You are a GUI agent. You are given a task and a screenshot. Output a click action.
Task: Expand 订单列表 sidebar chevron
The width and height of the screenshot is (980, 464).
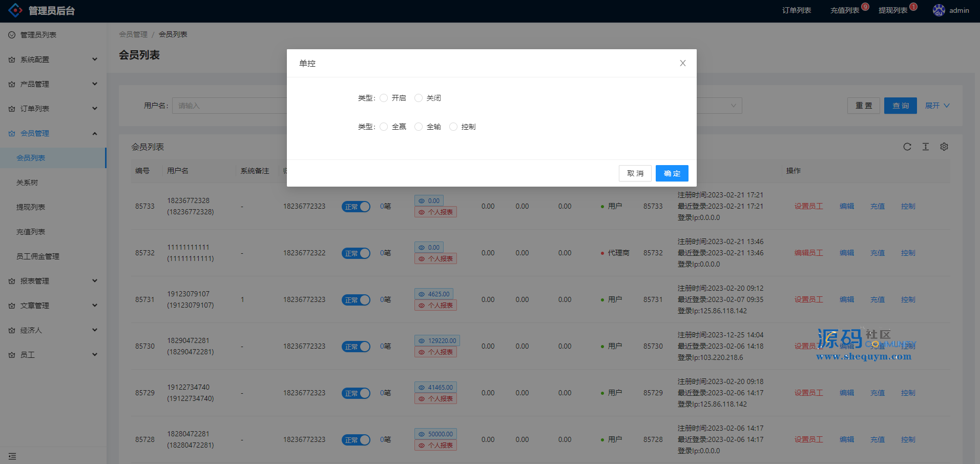point(95,109)
